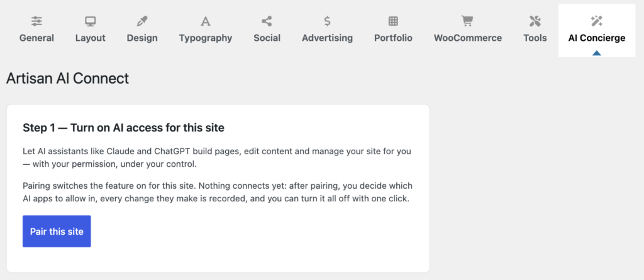The width and height of the screenshot is (644, 280).
Task: Click the Typography letter A icon
Action: (206, 21)
